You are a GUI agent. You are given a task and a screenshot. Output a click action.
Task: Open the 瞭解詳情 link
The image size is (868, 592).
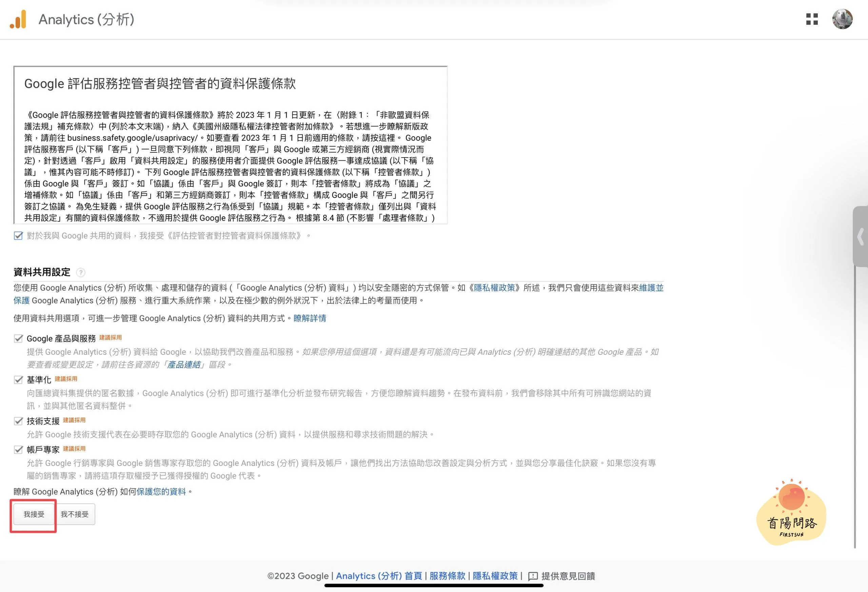click(310, 319)
